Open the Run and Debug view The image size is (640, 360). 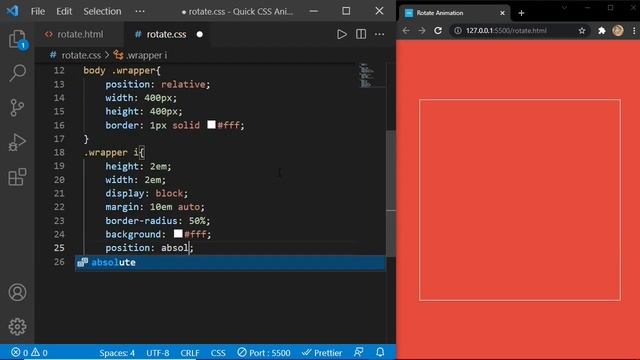point(17,142)
